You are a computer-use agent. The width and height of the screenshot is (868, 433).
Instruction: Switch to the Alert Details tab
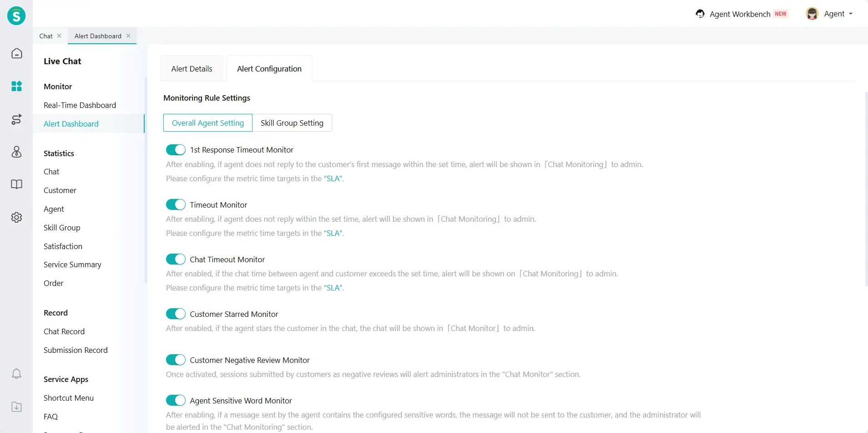[192, 69]
